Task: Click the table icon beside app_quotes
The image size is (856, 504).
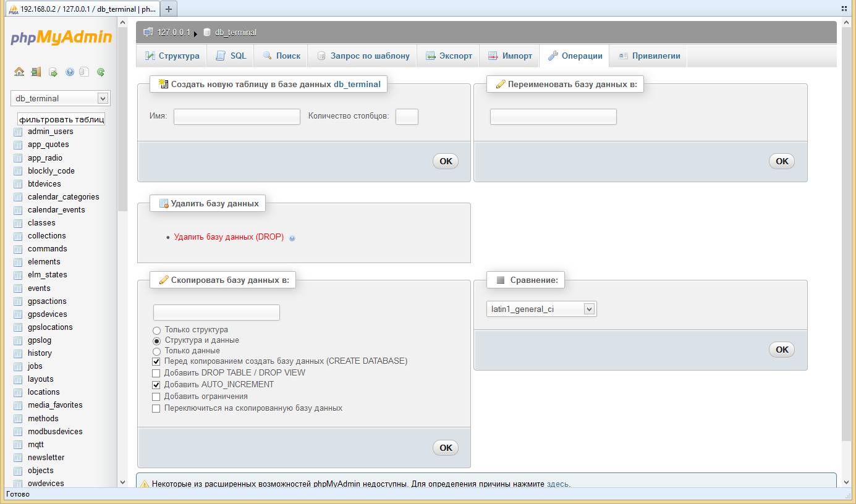Action: [x=18, y=145]
